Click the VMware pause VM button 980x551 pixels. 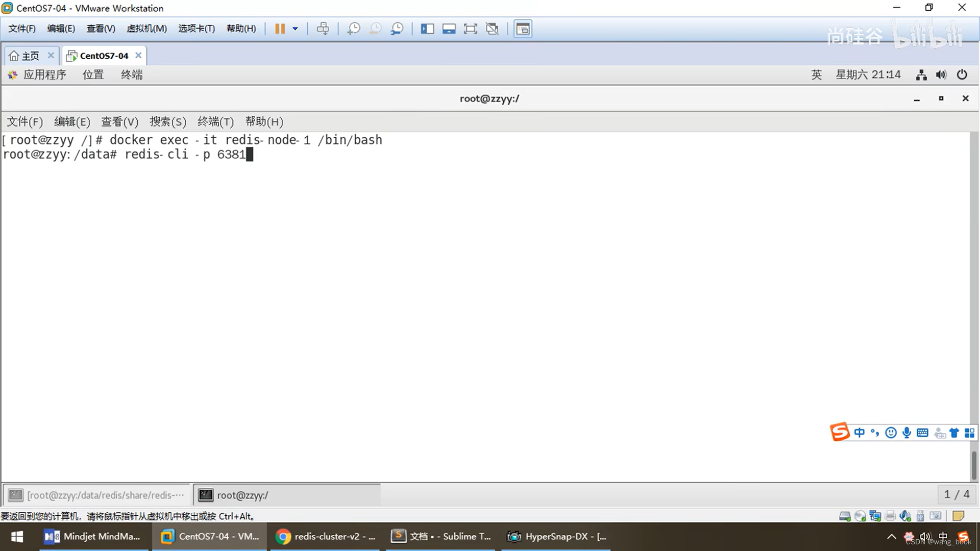[279, 29]
